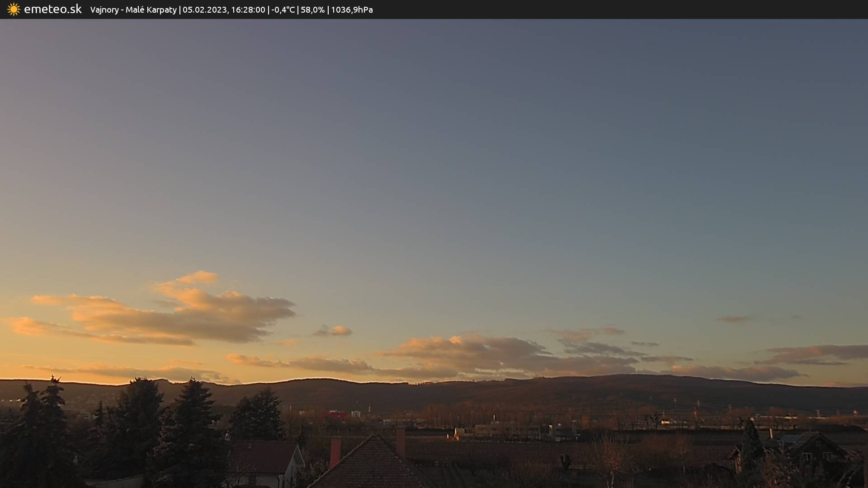The image size is (868, 488).
Task: Click the date 05.02.2023 in header
Action: pyautogui.click(x=204, y=10)
